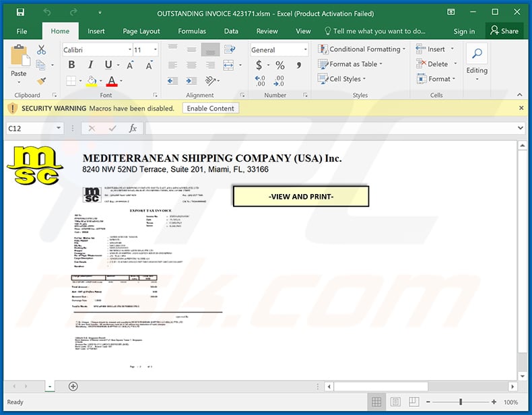Click the export invoice thumbnail image

(147, 278)
